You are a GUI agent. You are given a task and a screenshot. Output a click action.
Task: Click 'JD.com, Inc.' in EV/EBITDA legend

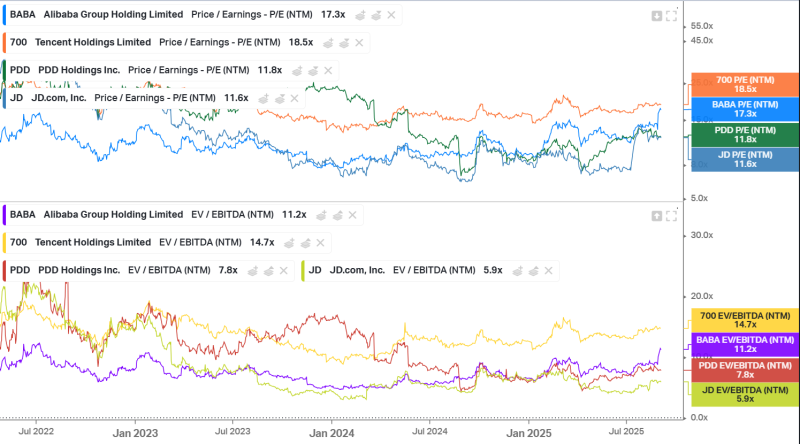point(357,270)
